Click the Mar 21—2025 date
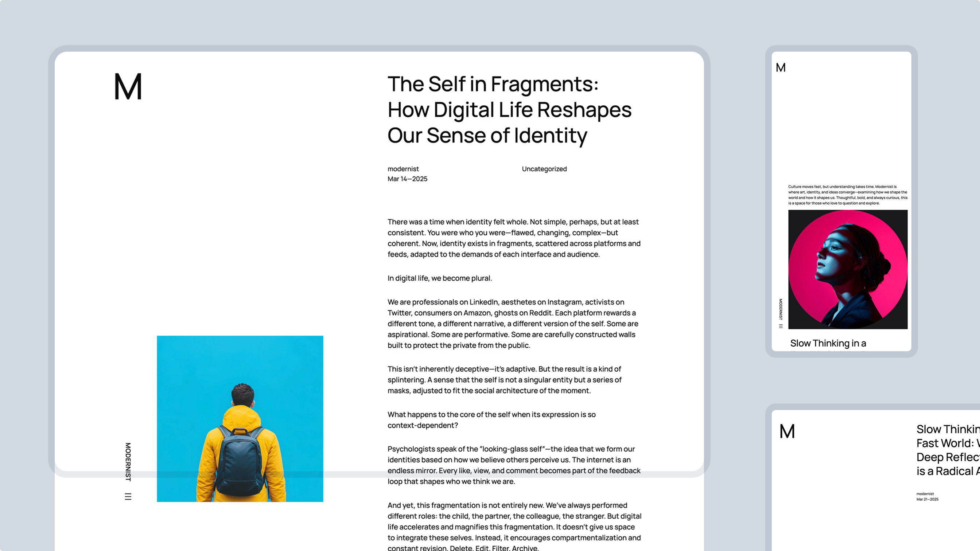 click(927, 499)
